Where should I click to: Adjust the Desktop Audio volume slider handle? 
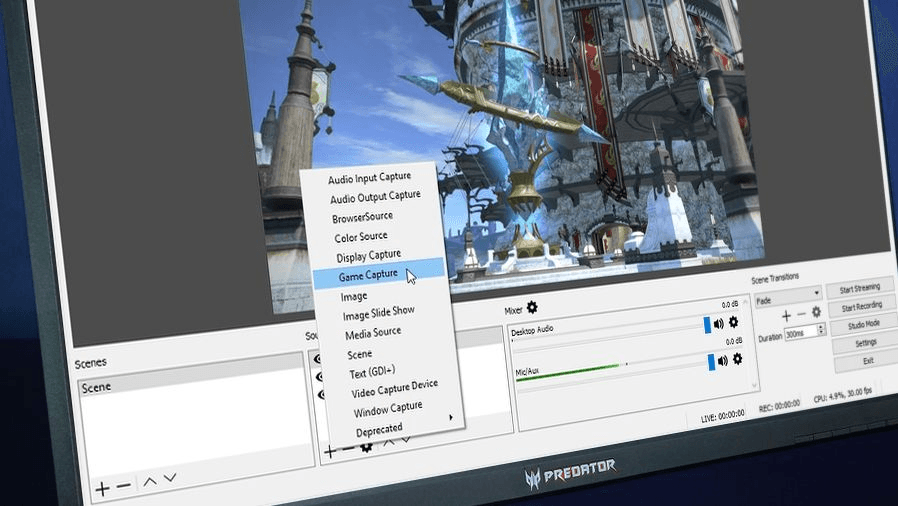(707, 325)
